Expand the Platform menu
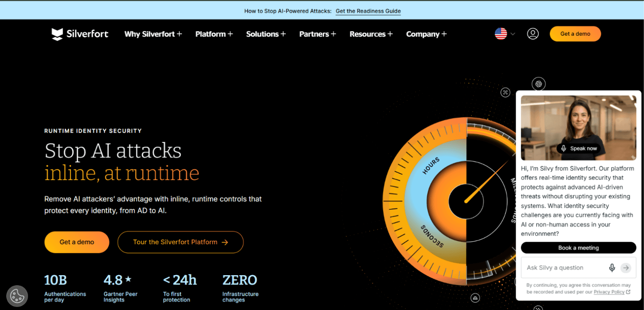Viewport: 644px width, 310px height. click(x=214, y=34)
